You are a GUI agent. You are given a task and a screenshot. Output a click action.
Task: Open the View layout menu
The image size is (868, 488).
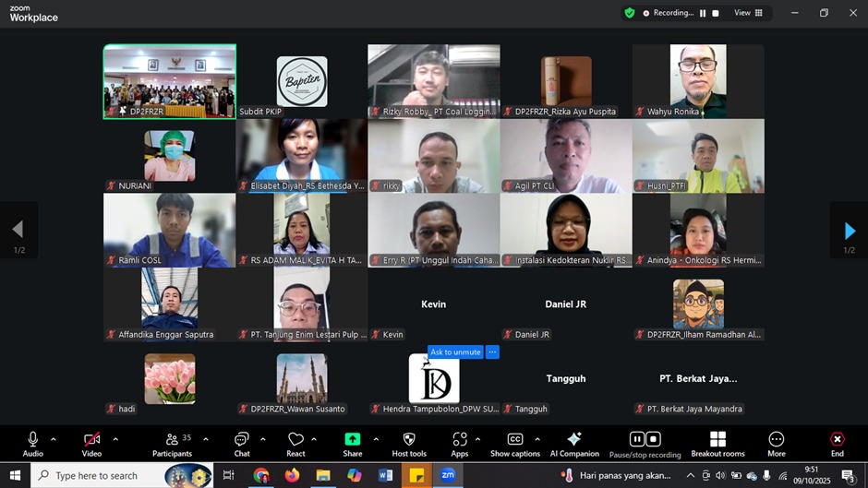point(748,13)
